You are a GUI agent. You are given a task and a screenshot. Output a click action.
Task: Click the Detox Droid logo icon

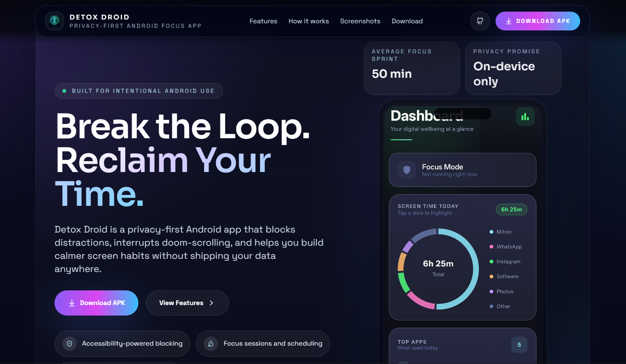click(55, 21)
